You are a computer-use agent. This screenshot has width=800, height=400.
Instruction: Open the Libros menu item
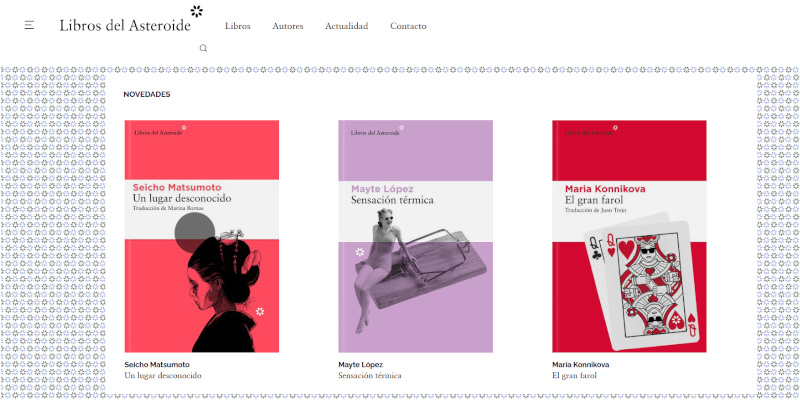[238, 26]
